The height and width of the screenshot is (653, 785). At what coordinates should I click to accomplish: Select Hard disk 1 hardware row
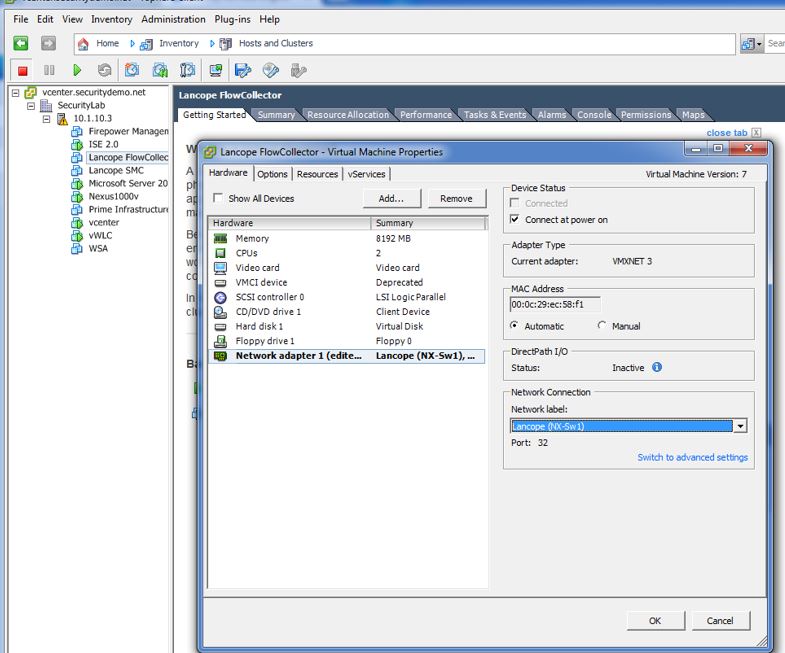coord(346,326)
